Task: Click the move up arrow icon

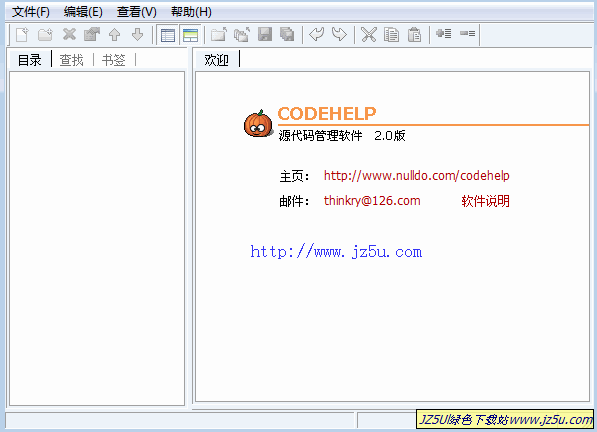Action: (115, 35)
